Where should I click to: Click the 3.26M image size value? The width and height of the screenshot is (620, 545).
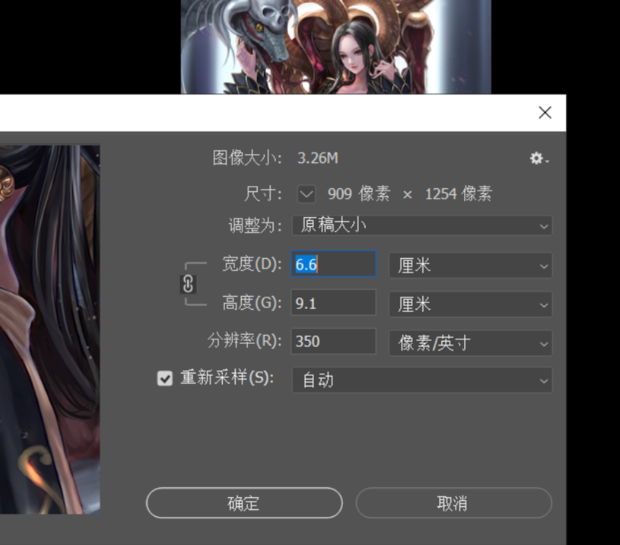318,158
